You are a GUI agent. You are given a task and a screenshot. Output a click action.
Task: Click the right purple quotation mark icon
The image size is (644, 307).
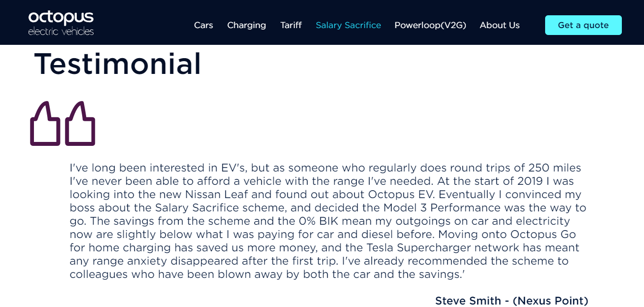(x=80, y=124)
